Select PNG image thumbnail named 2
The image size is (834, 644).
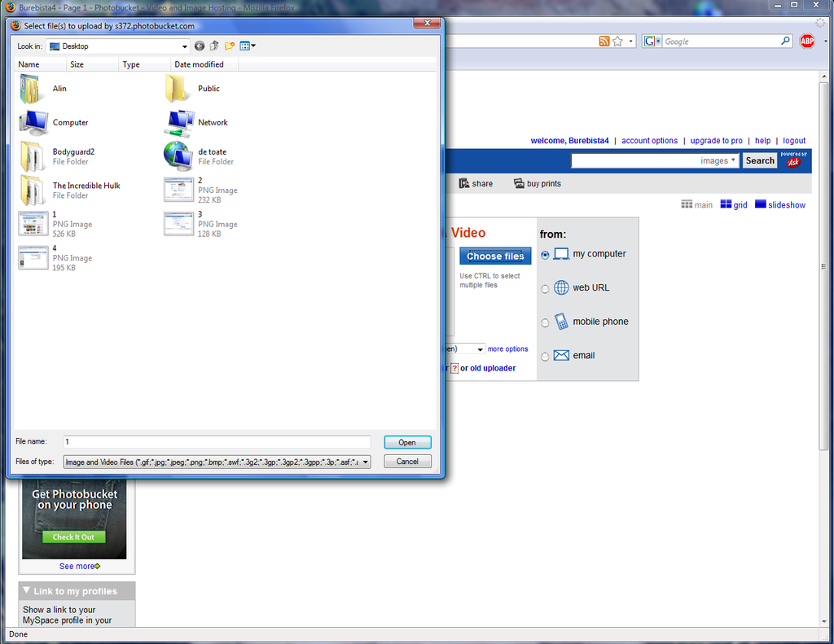178,190
